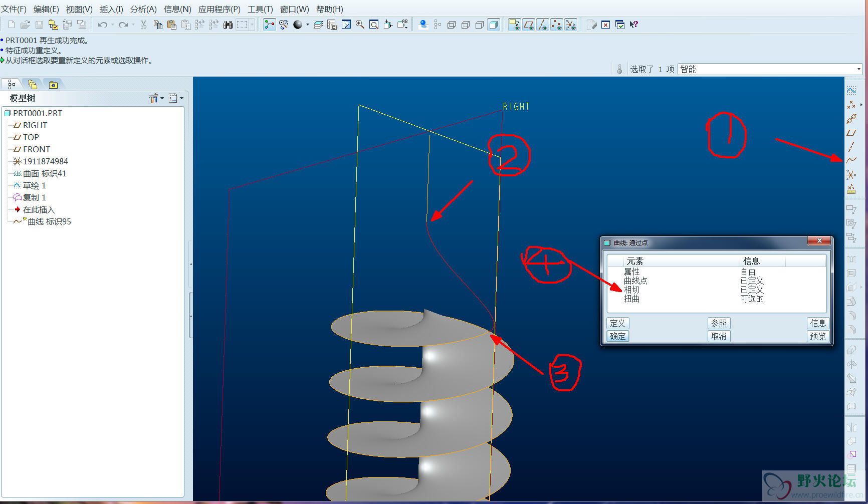The height and width of the screenshot is (504, 868).
Task: Open the Find binoculars tool
Action: (228, 25)
